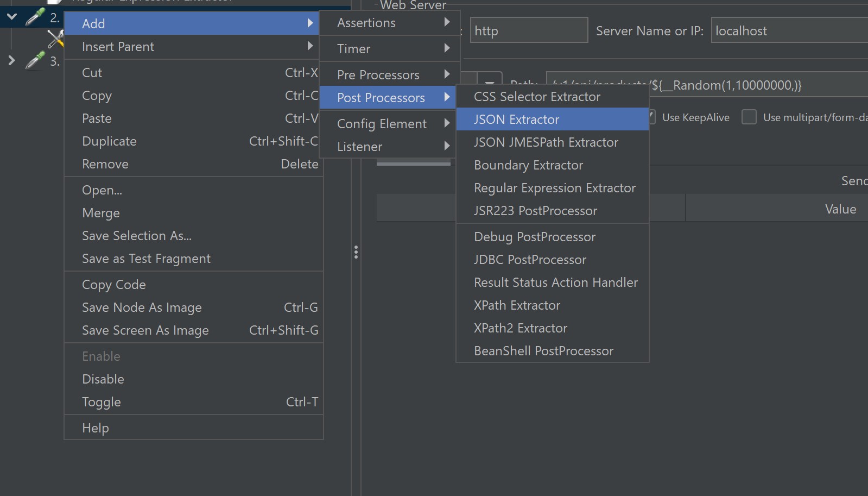868x496 pixels.
Task: Click the Server Name field showing localhost
Action: click(787, 31)
